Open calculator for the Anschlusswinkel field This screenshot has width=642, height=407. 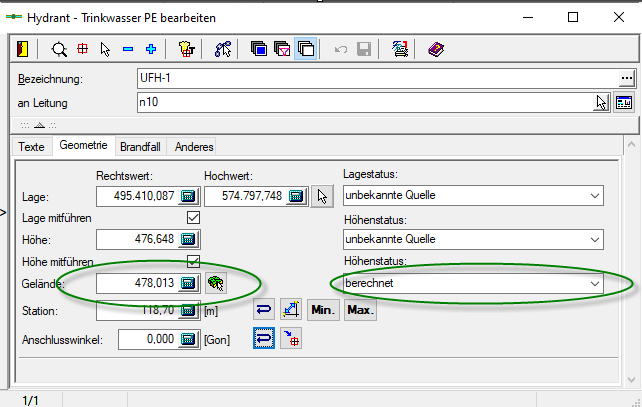[189, 339]
